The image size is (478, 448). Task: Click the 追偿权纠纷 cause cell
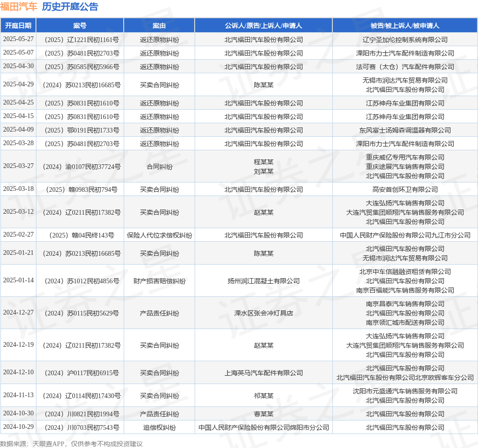click(159, 427)
